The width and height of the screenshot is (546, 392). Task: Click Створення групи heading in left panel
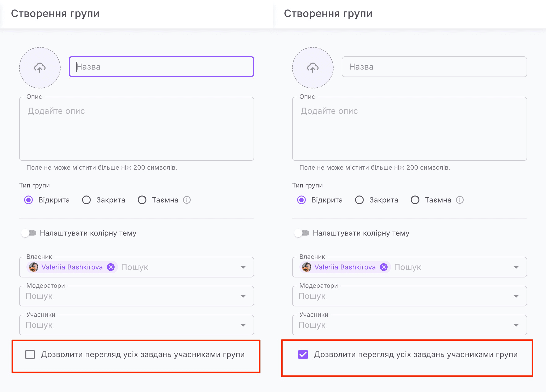(x=55, y=13)
